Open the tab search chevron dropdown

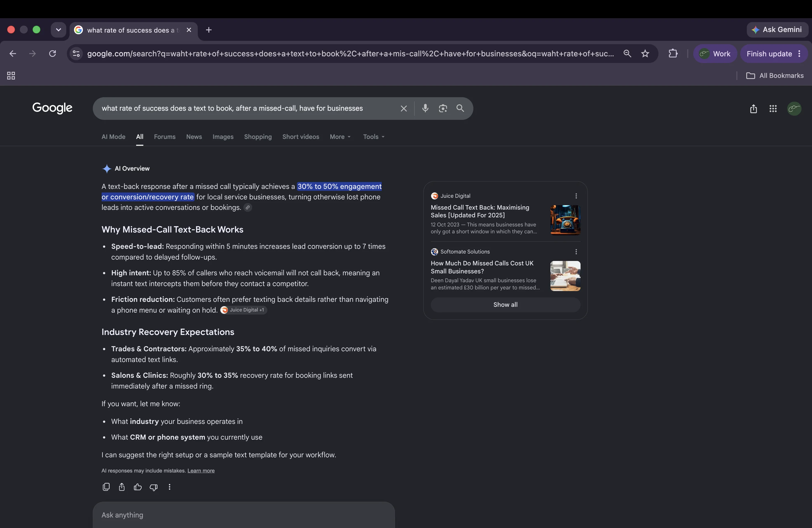pos(58,30)
